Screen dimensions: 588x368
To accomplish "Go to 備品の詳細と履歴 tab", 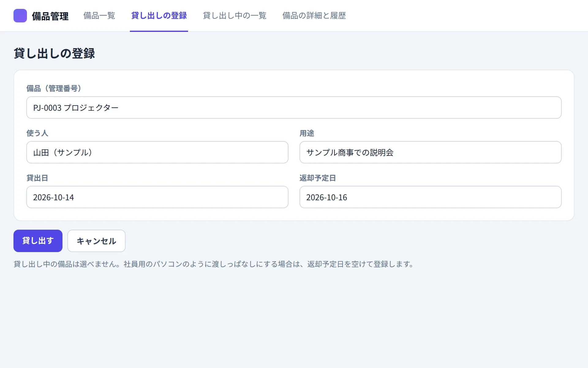I will coord(314,16).
